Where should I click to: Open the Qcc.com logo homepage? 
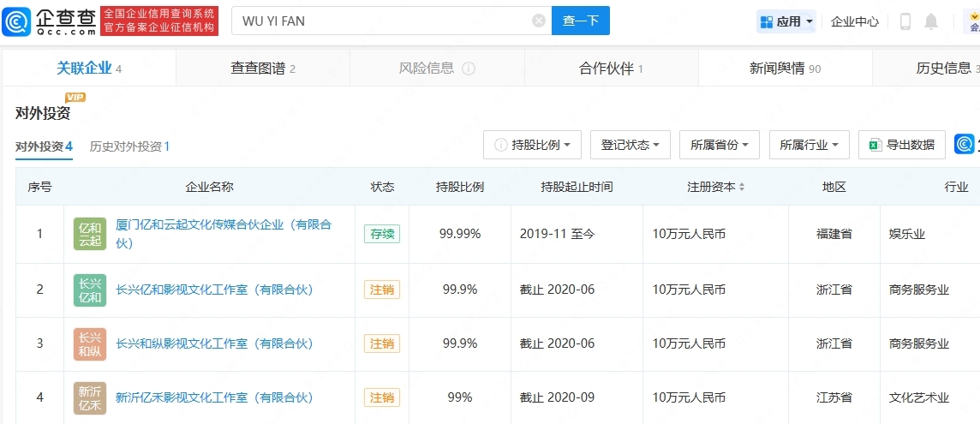(50, 21)
